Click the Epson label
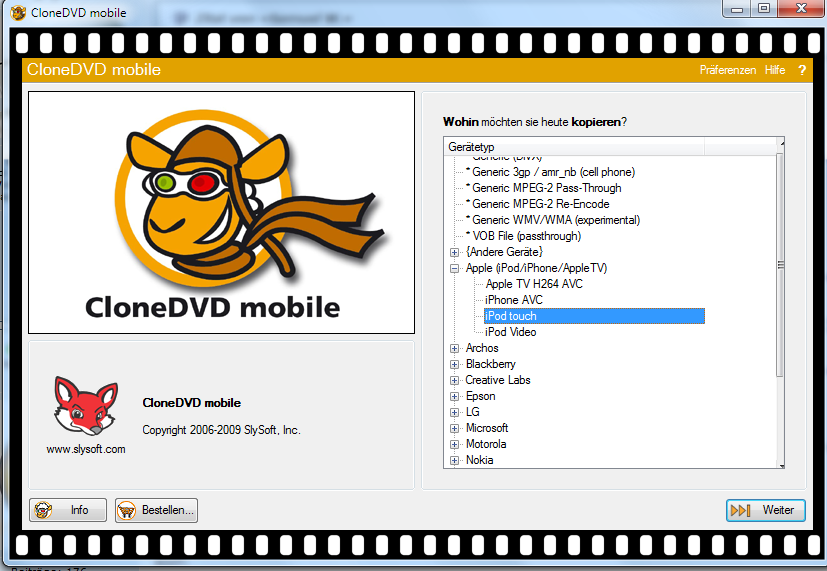The width and height of the screenshot is (827, 571). point(480,396)
